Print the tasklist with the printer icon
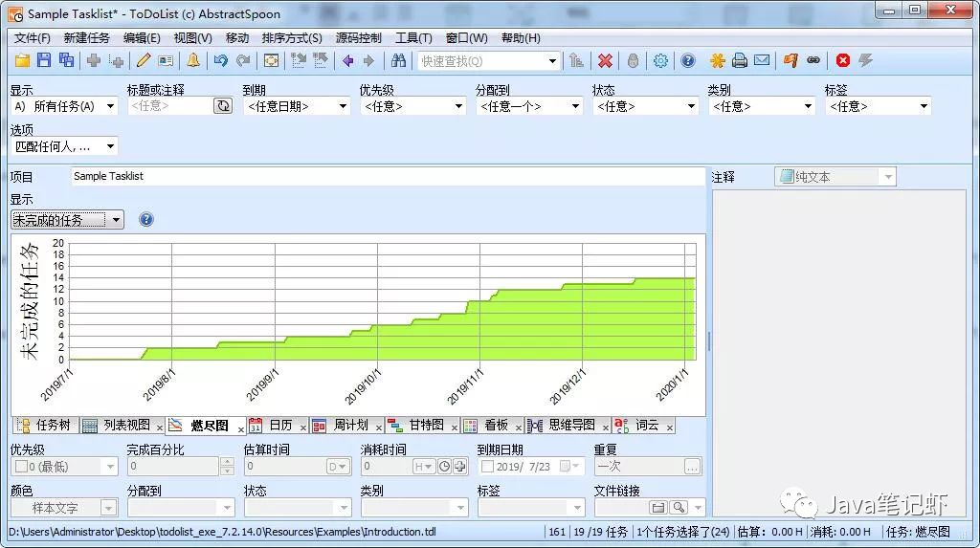The height and width of the screenshot is (548, 980). (x=740, y=60)
